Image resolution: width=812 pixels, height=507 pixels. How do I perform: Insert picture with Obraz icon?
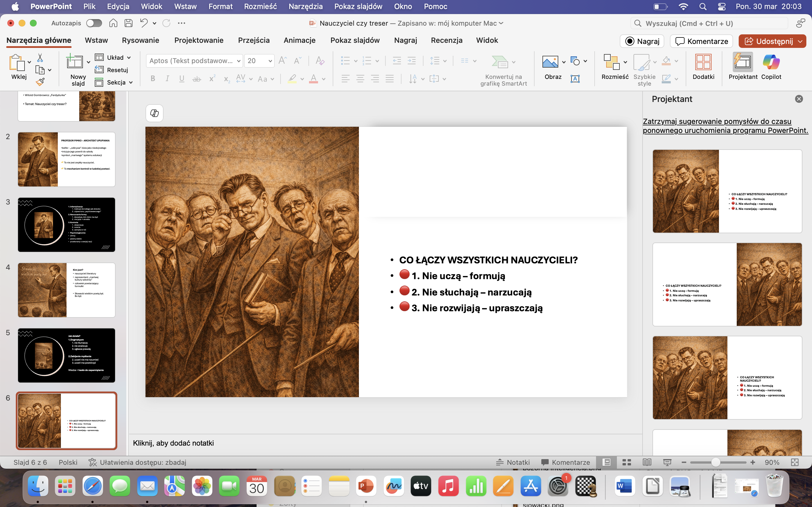[550, 62]
